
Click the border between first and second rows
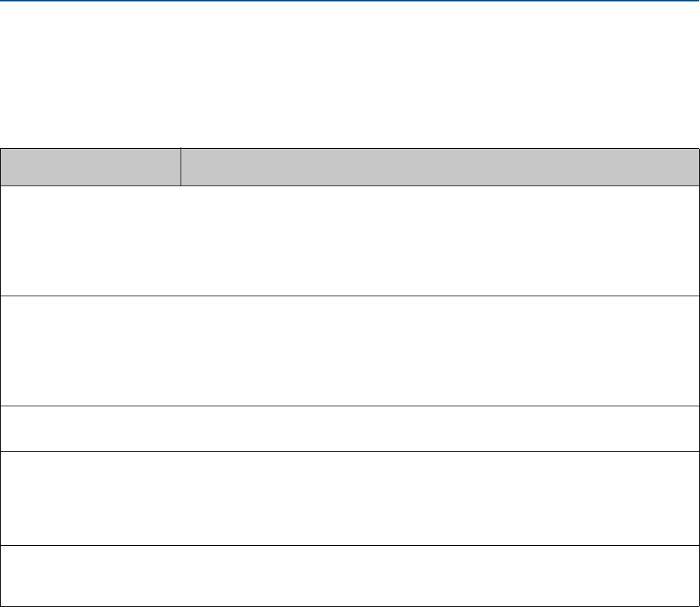point(350,296)
